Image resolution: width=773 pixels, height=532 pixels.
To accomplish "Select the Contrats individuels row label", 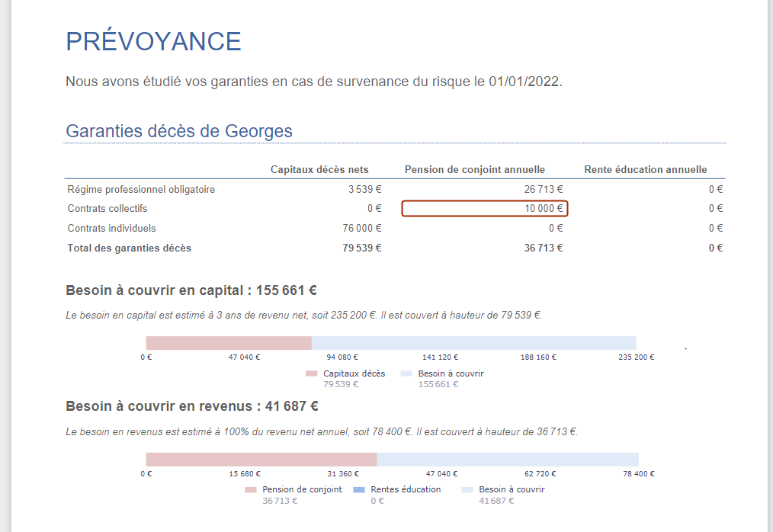I will pyautogui.click(x=111, y=228).
